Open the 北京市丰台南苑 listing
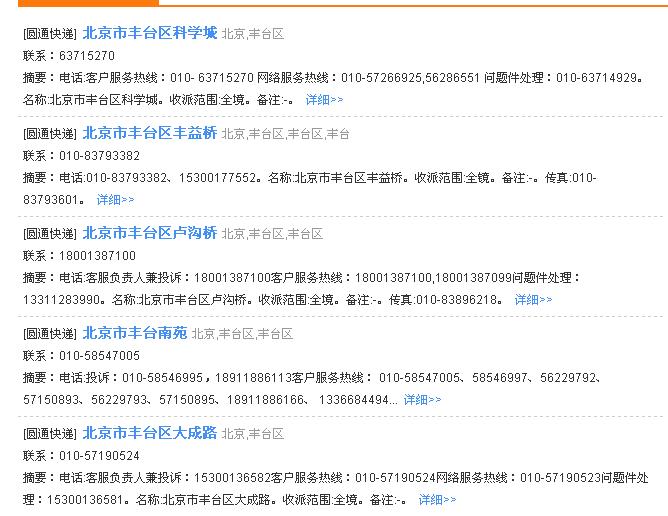668x516 pixels. (x=135, y=333)
